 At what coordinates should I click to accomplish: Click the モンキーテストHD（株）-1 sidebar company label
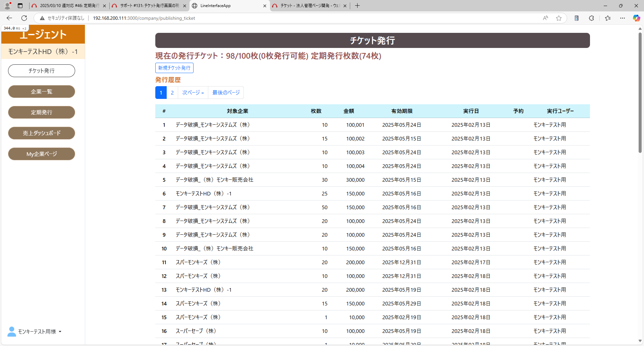(43, 51)
